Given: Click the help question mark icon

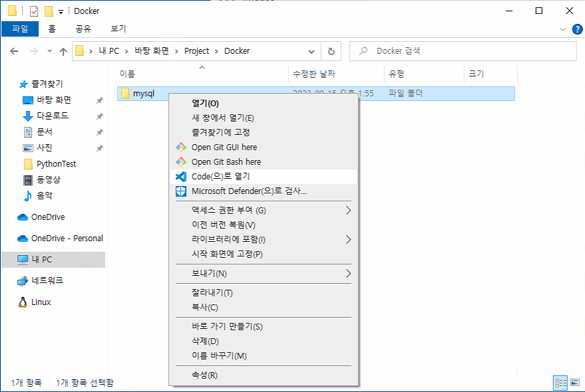Looking at the screenshot, I should pos(577,29).
